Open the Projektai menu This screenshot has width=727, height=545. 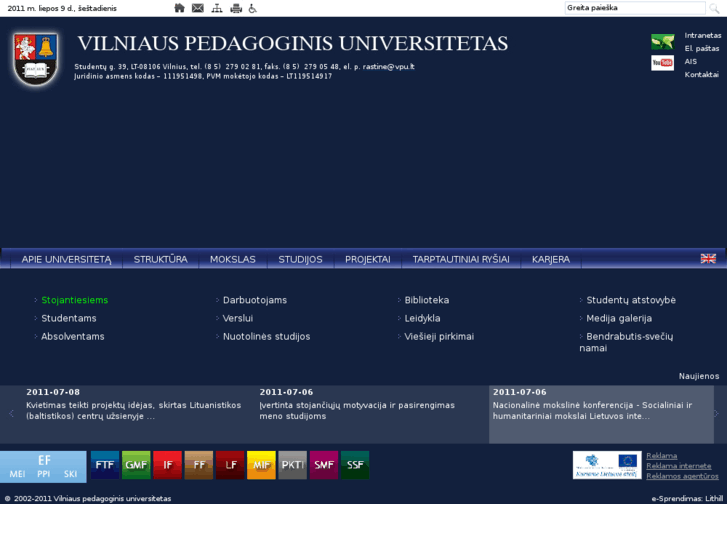tap(368, 259)
